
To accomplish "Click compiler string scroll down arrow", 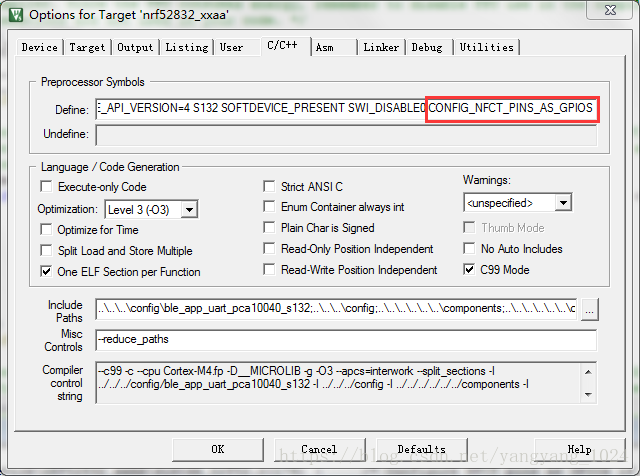I will pyautogui.click(x=588, y=394).
